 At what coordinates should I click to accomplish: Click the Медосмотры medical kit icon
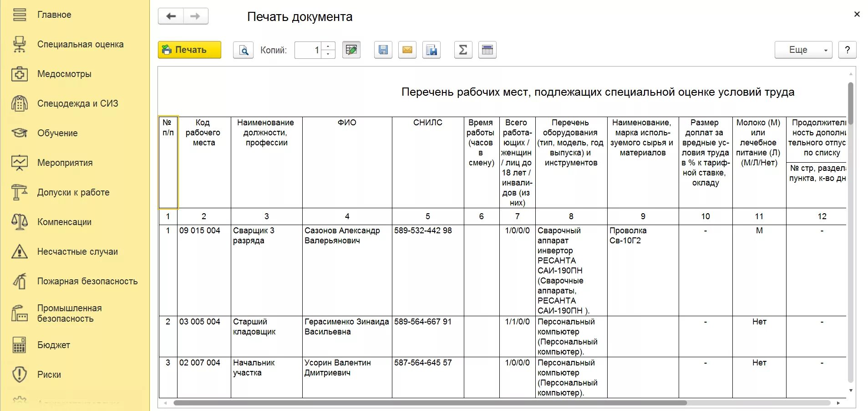pos(19,74)
